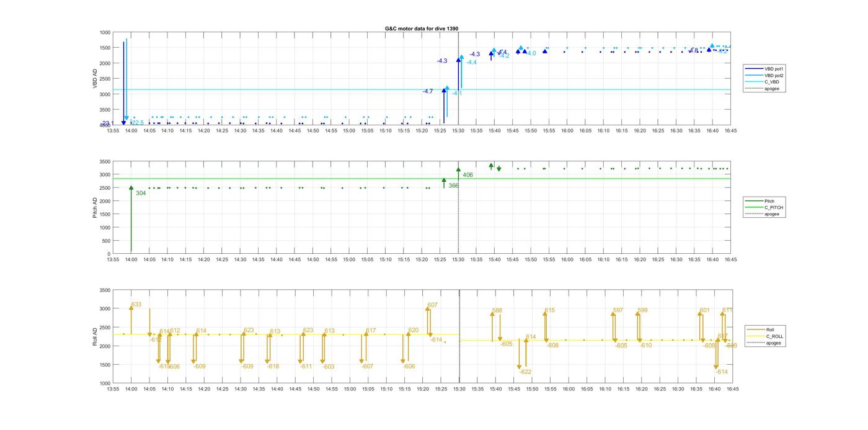Click the "-610" roll data label
This screenshot has width=868, height=430.
(645, 346)
